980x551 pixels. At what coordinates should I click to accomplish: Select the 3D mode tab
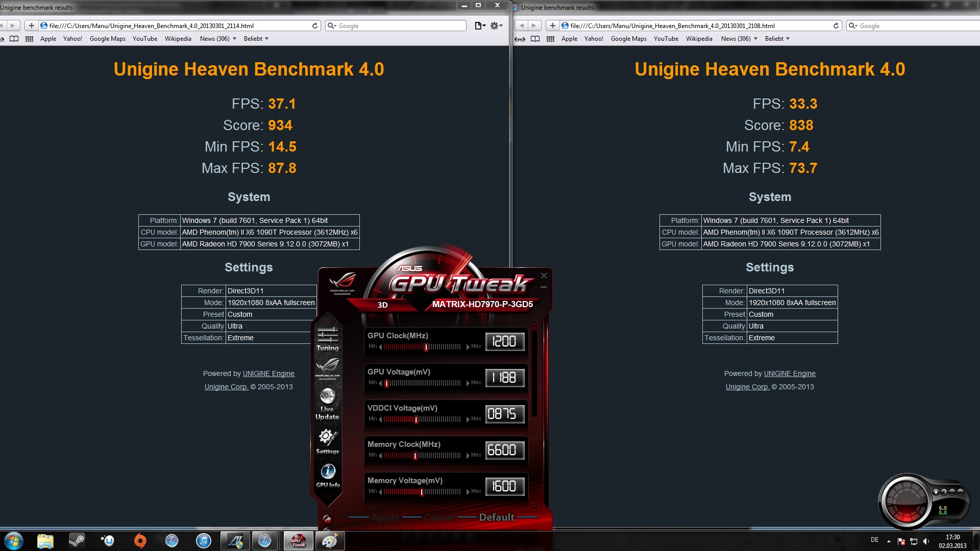382,305
